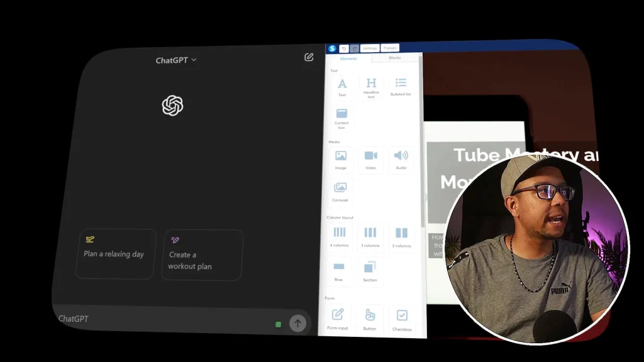Viewport: 644px width, 362px height.
Task: Choose the 3 columns layout
Action: [370, 236]
